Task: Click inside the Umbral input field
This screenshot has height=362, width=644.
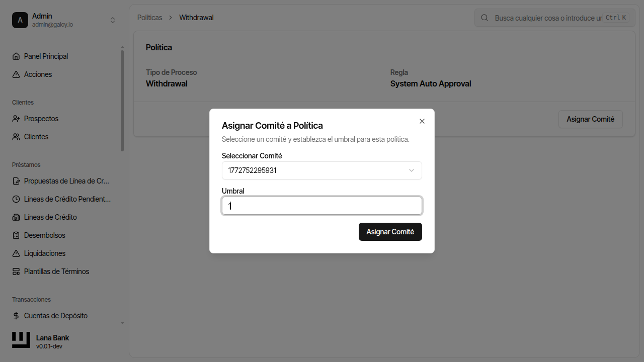Action: tap(321, 206)
